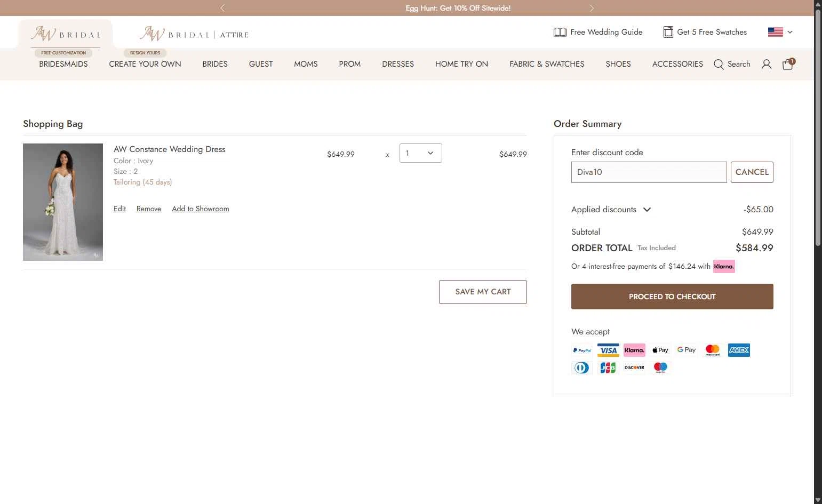Click the Color : Ivory text
Image resolution: width=822 pixels, height=504 pixels.
133,161
